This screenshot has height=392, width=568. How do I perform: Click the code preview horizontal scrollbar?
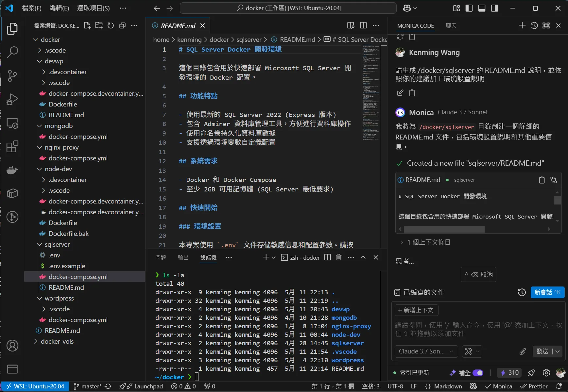point(444,229)
